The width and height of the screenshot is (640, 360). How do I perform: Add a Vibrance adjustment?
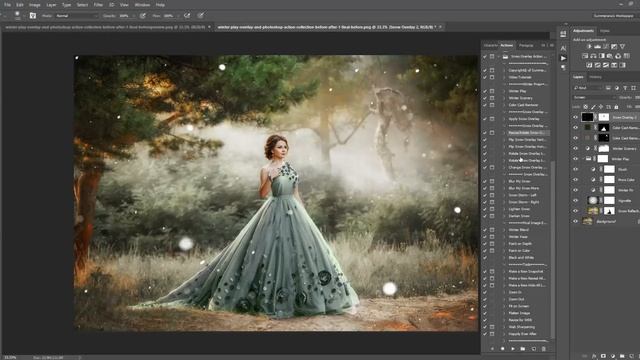pyautogui.click(x=622, y=47)
